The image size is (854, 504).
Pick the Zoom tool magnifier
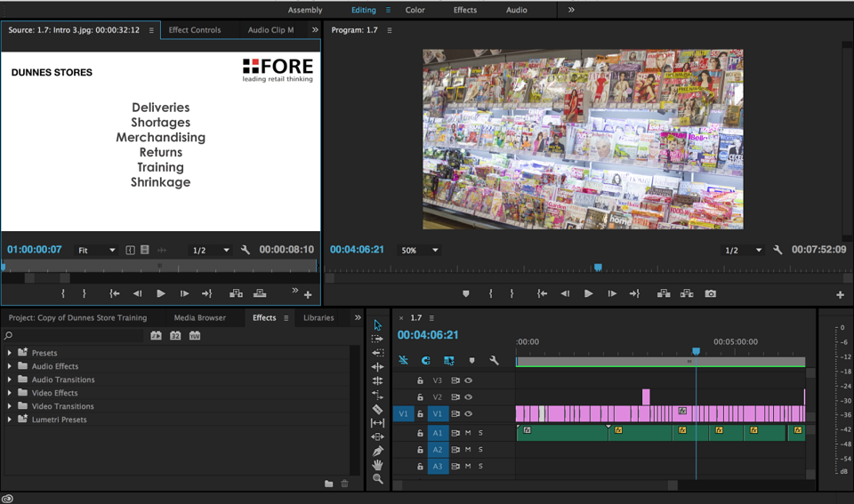(377, 479)
